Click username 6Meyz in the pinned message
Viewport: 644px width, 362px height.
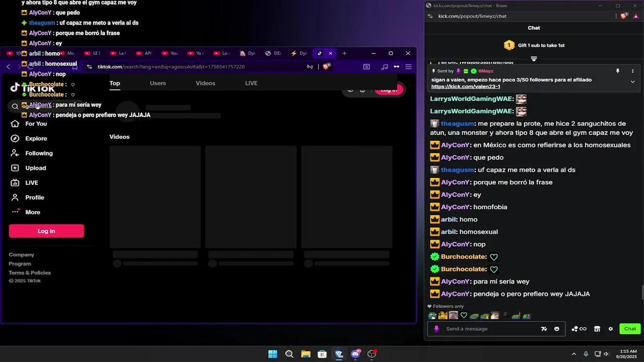pos(486,71)
